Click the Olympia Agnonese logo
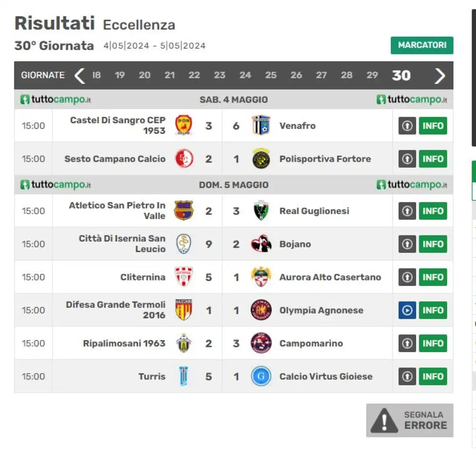Viewport: 476px width, 450px height. (x=261, y=310)
